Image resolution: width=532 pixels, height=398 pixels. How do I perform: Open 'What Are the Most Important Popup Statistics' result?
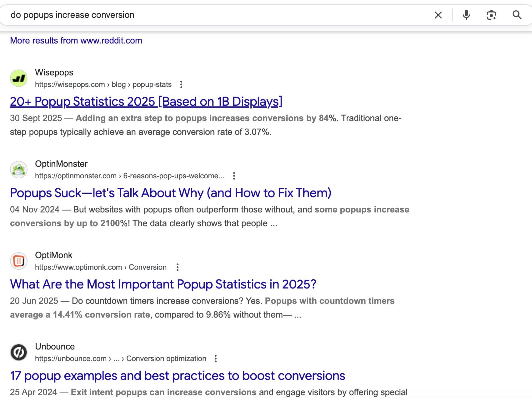pos(163,284)
